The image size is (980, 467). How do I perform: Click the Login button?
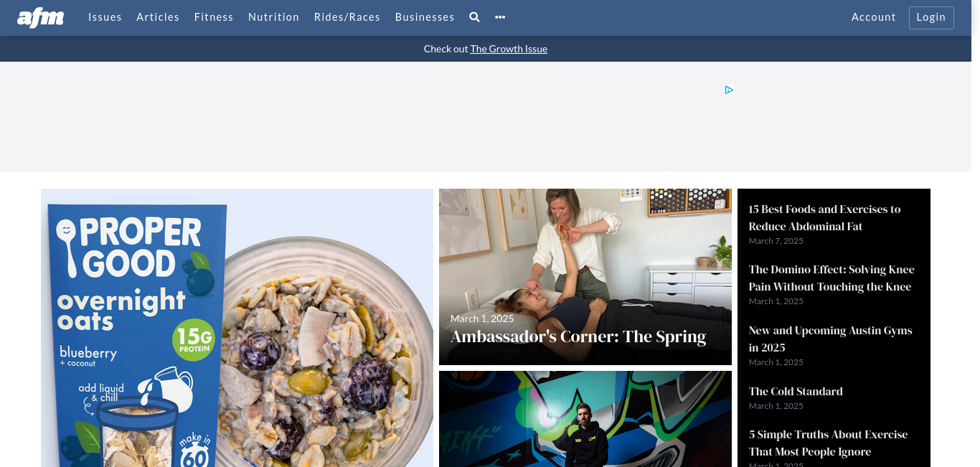931,17
